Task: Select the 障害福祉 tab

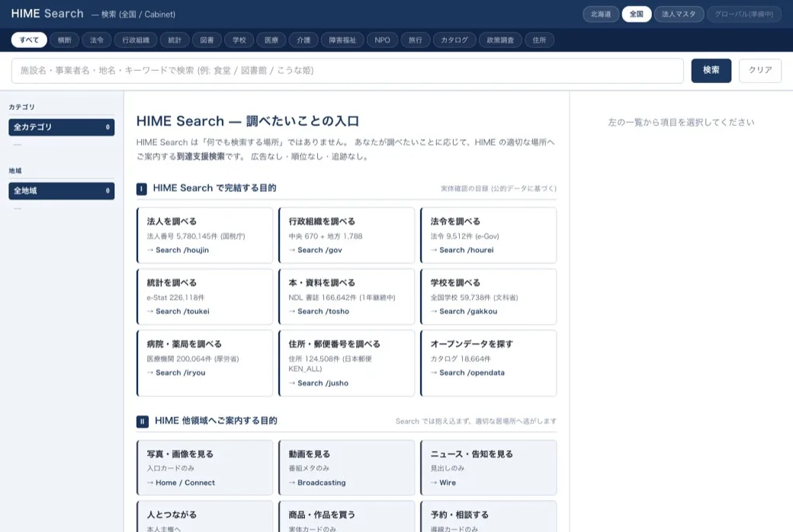Action: 342,40
